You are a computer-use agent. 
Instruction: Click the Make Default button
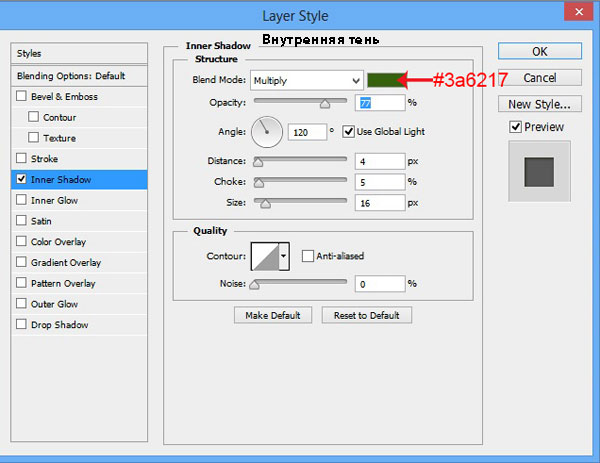coord(273,315)
